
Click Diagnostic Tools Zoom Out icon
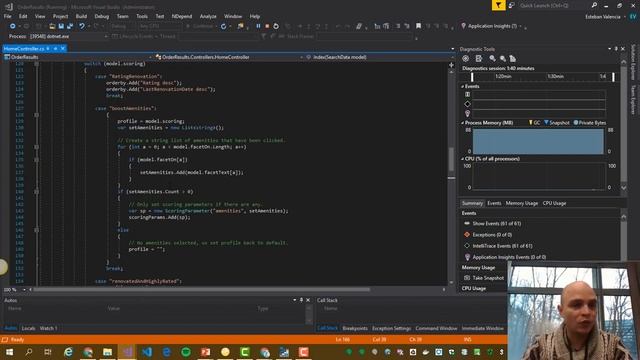(503, 58)
